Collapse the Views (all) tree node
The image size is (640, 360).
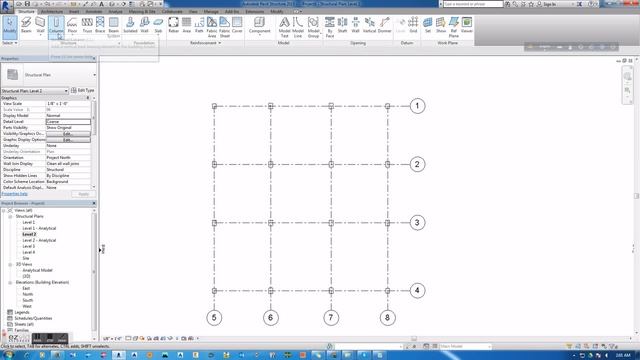pos(4,210)
